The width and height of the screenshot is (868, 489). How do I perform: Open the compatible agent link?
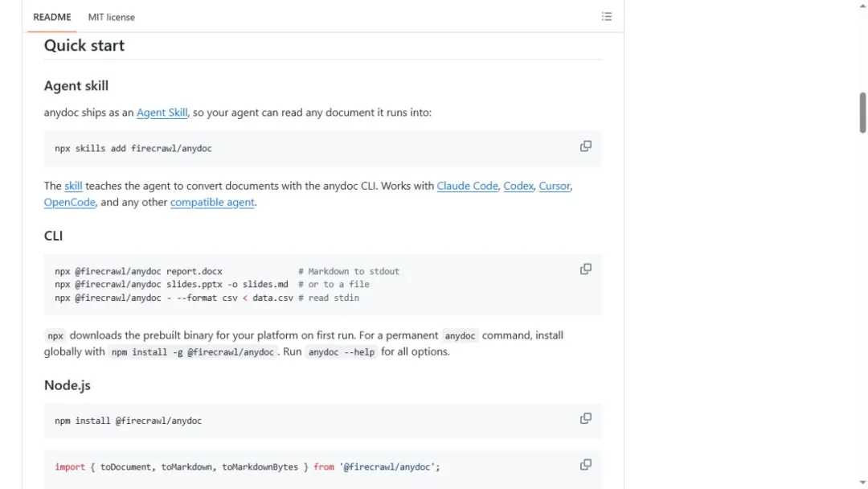tap(212, 202)
